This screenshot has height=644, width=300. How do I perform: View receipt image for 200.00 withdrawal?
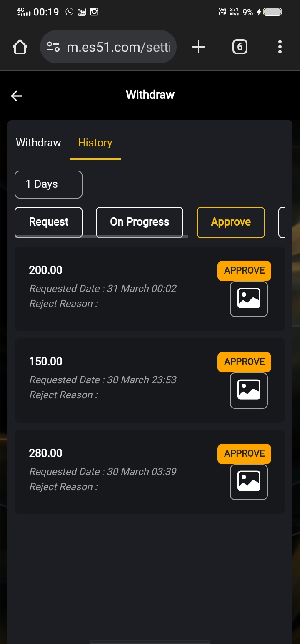pos(249,299)
